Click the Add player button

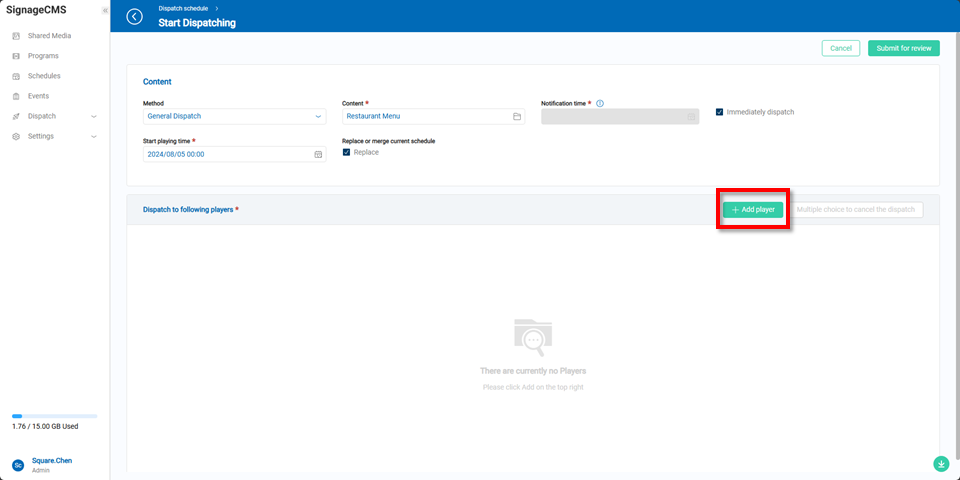point(753,210)
